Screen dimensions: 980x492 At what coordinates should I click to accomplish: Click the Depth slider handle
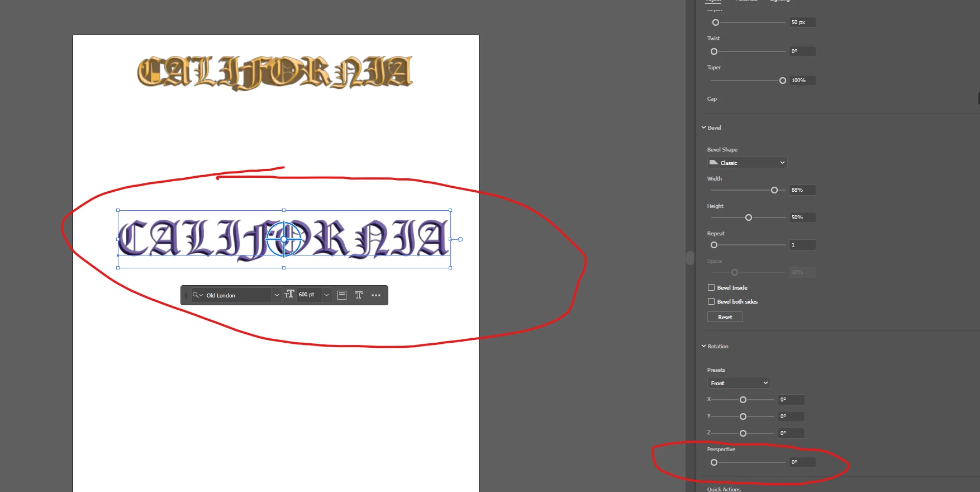pos(716,22)
